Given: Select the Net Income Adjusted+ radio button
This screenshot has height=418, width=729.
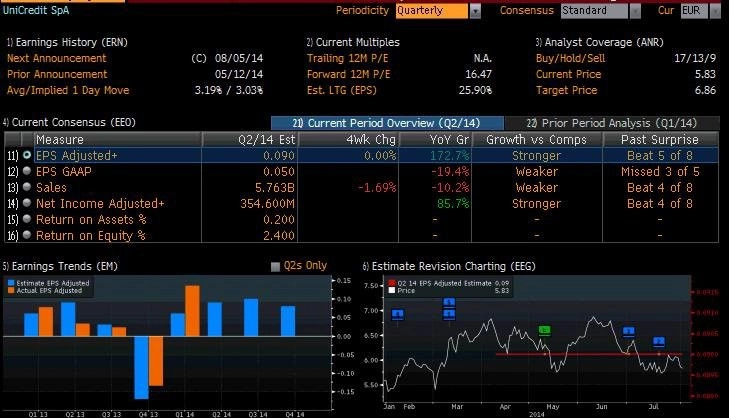Looking at the screenshot, I should point(27,203).
